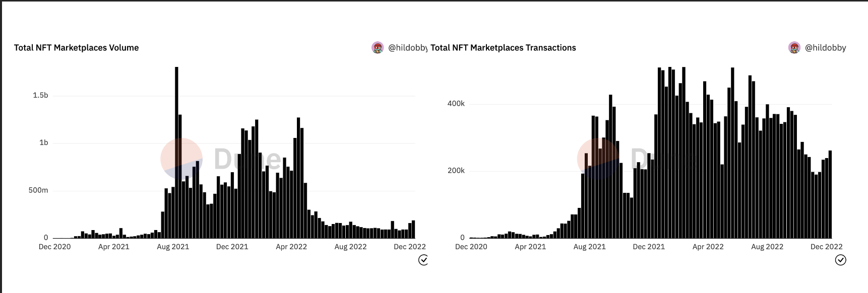Screen dimensions: 868x293
Task: Click the 200k y-axis label
Action: pos(456,171)
